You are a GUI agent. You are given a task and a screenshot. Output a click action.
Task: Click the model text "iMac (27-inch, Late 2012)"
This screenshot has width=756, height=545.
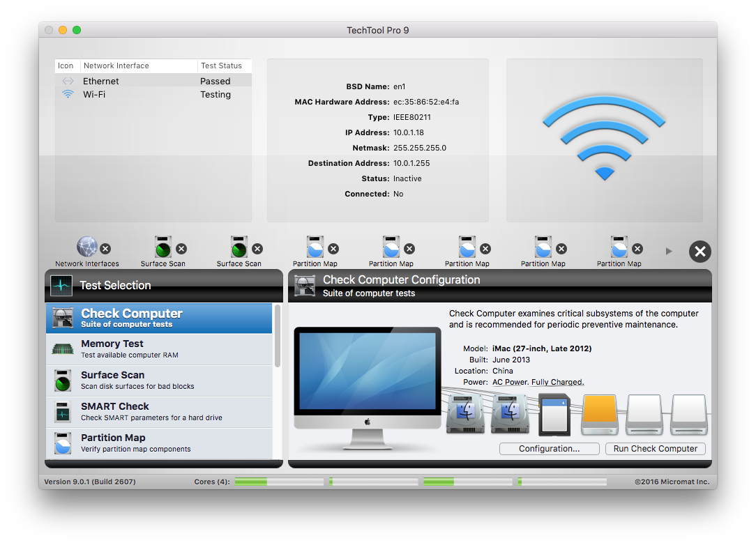(x=542, y=348)
